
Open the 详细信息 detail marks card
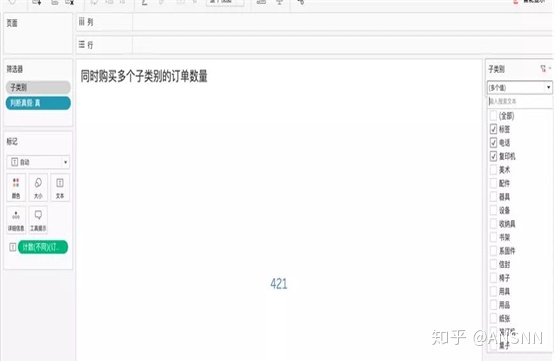(16, 220)
